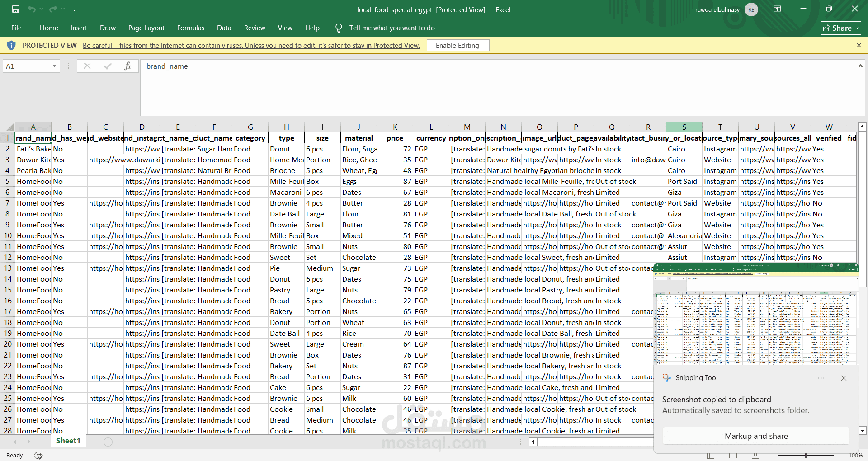
Task: Click the Insert Function fx icon
Action: [x=127, y=66]
